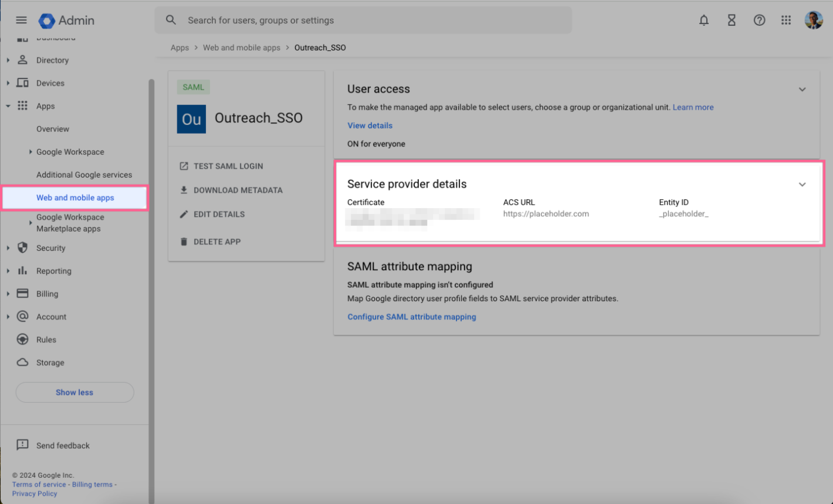Open the Storage cloud icon
The width and height of the screenshot is (833, 504).
coord(22,362)
